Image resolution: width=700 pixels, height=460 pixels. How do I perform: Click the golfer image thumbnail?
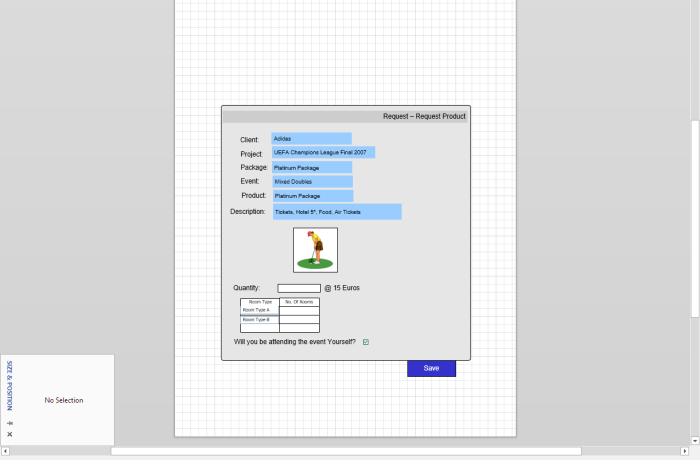coord(315,250)
